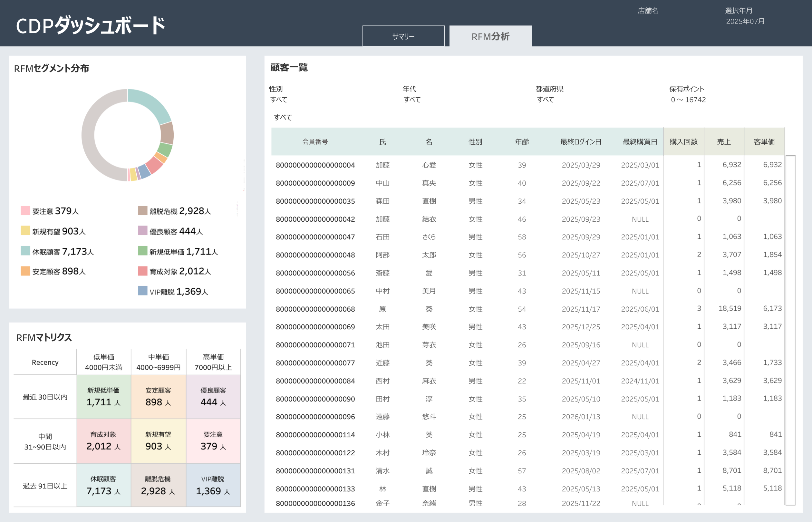Open the 選択年月 dropdown showing 2025年07月
This screenshot has height=522, width=812.
(745, 21)
